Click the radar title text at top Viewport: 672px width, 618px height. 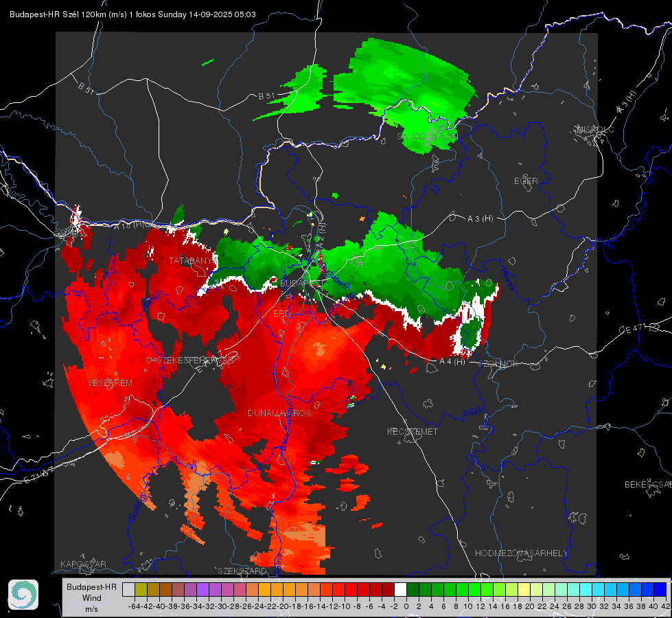pyautogui.click(x=132, y=14)
